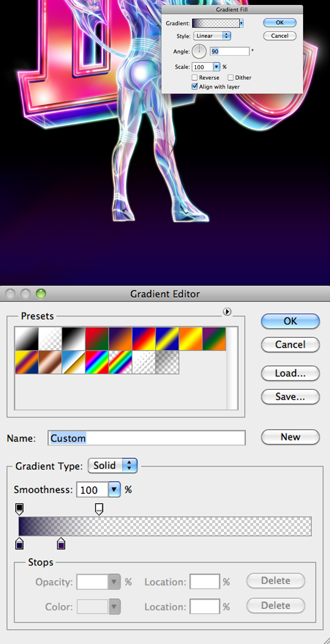330x644 pixels.
Task: Click the presets list scrollbar
Action: tap(232, 368)
